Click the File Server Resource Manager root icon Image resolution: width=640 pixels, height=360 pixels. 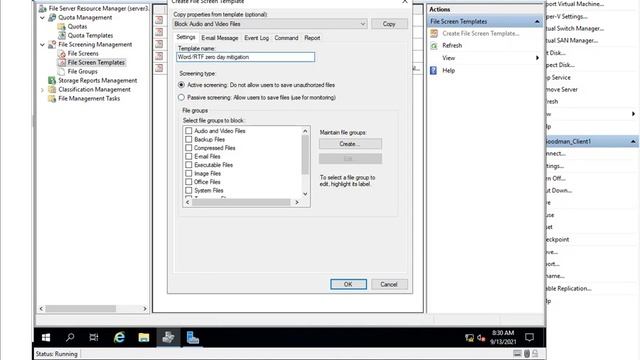tap(42, 9)
